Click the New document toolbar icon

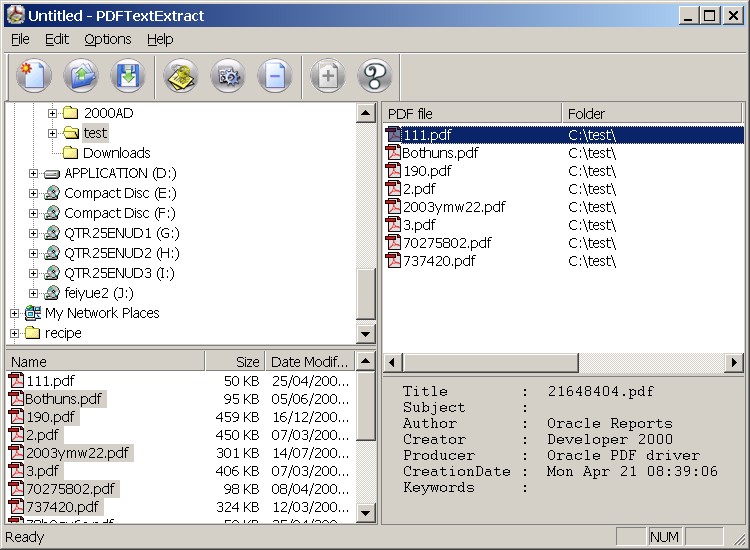(33, 76)
